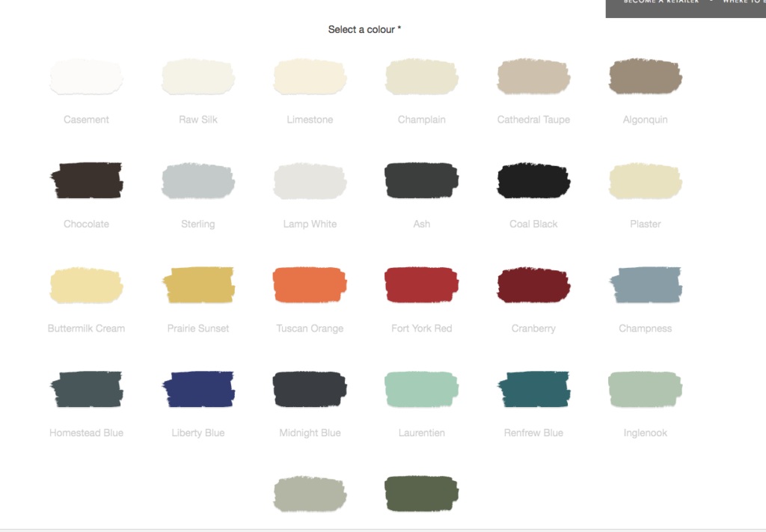Pick the Tuscan Orange swatch
Screen dimensions: 766x532
310,285
